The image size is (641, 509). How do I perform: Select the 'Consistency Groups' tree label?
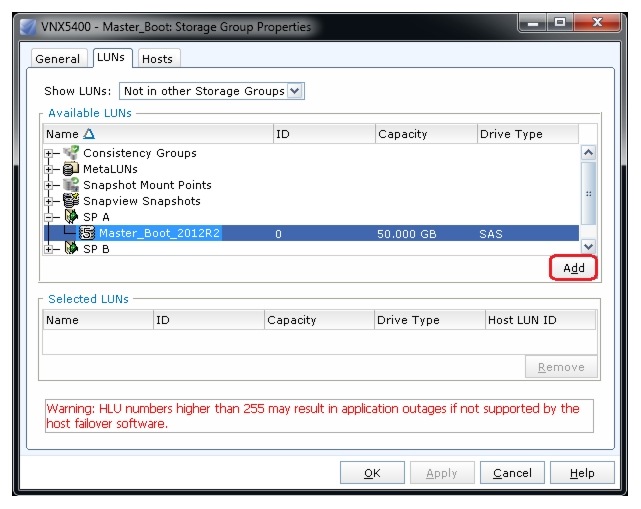(140, 153)
